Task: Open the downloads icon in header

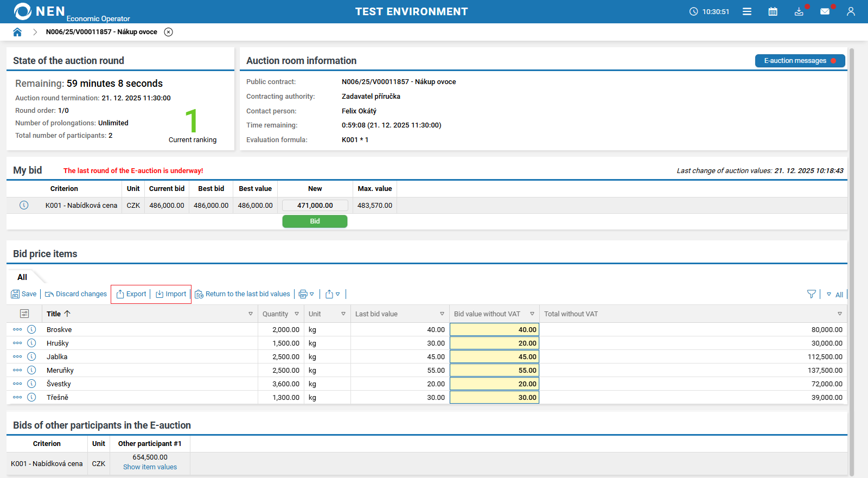Action: point(799,11)
